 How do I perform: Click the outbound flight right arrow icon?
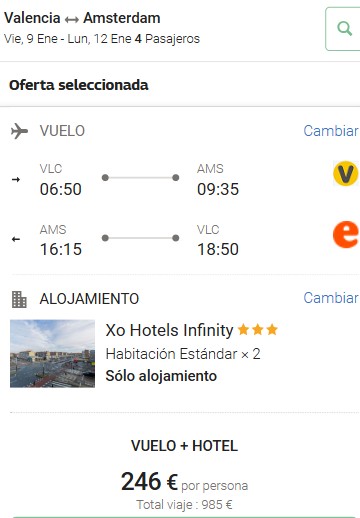(x=16, y=180)
